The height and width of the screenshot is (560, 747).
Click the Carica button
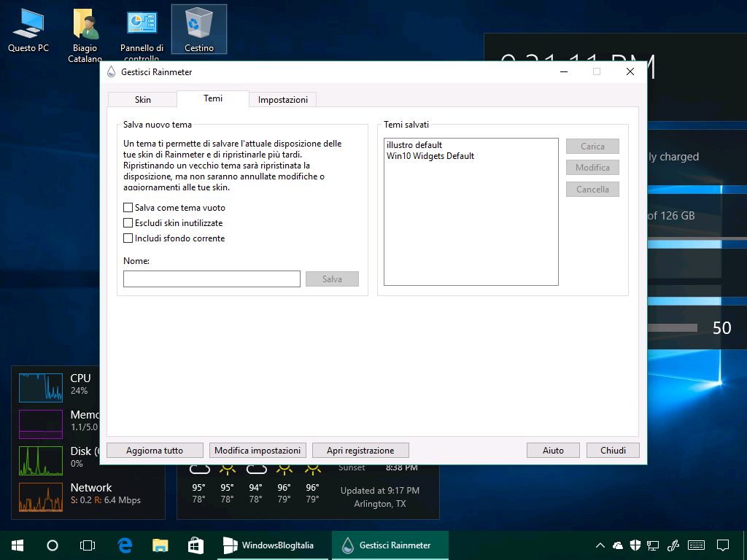point(592,146)
